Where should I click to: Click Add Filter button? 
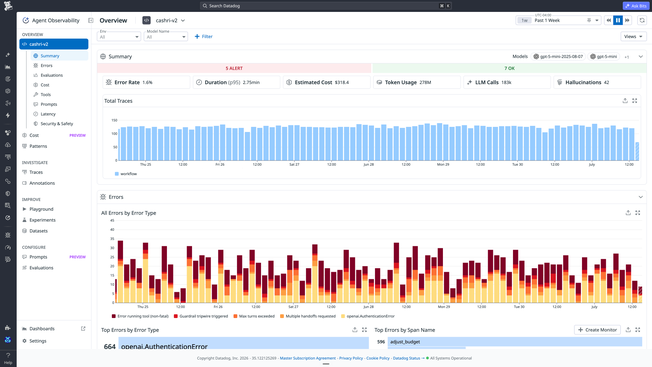[204, 37]
